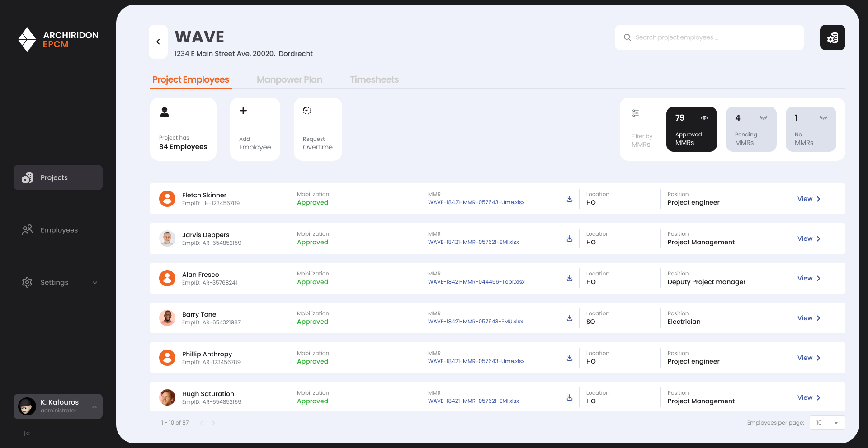Click Phillip Anthropy's avatar icon
Image resolution: width=868 pixels, height=448 pixels.
[x=167, y=358]
